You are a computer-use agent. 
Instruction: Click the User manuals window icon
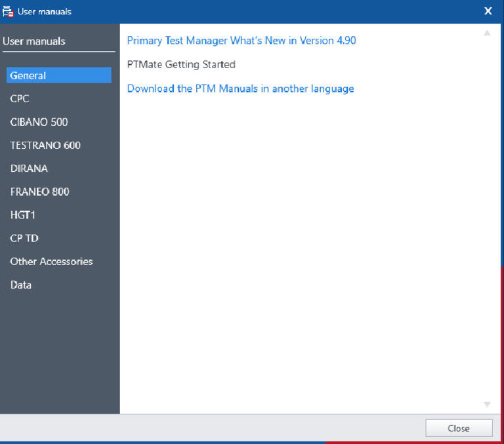8,11
